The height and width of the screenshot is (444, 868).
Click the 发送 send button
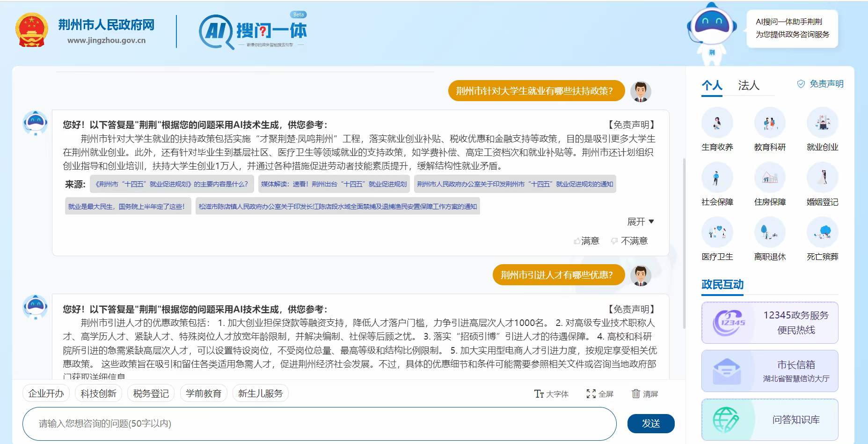pos(651,423)
